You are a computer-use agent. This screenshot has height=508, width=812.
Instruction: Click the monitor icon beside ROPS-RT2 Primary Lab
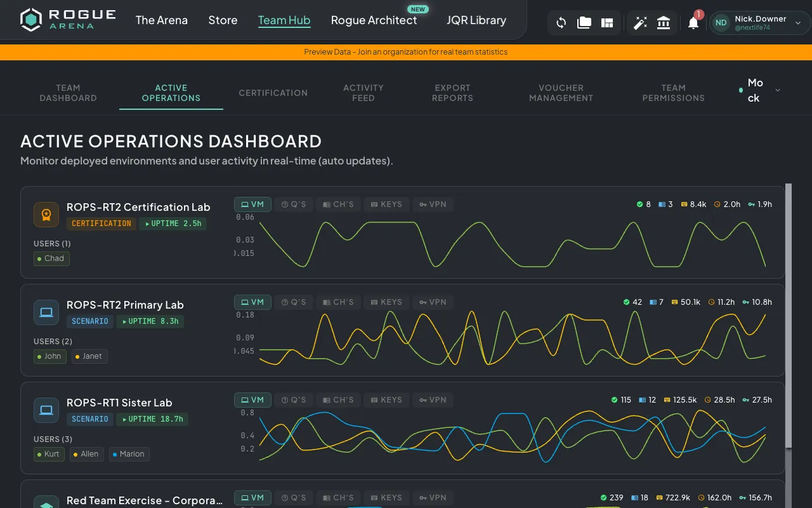(x=46, y=312)
